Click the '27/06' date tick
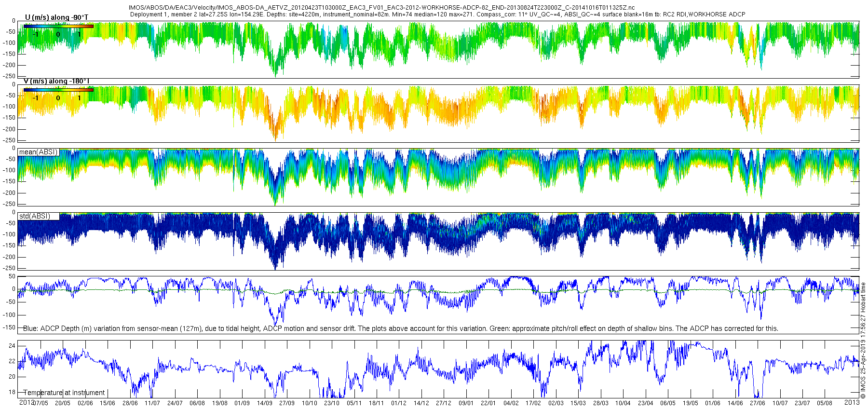 tap(758, 403)
